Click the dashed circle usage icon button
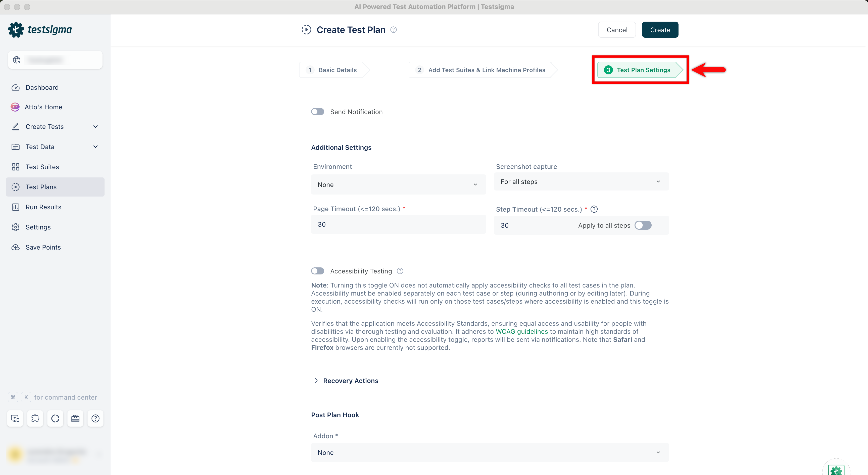Image resolution: width=868 pixels, height=475 pixels. [55, 418]
